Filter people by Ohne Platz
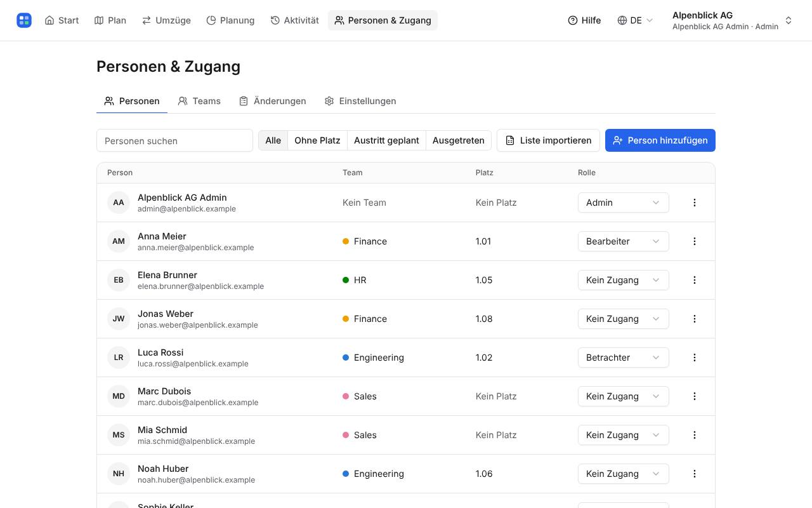This screenshot has width=812, height=508. pyautogui.click(x=317, y=140)
